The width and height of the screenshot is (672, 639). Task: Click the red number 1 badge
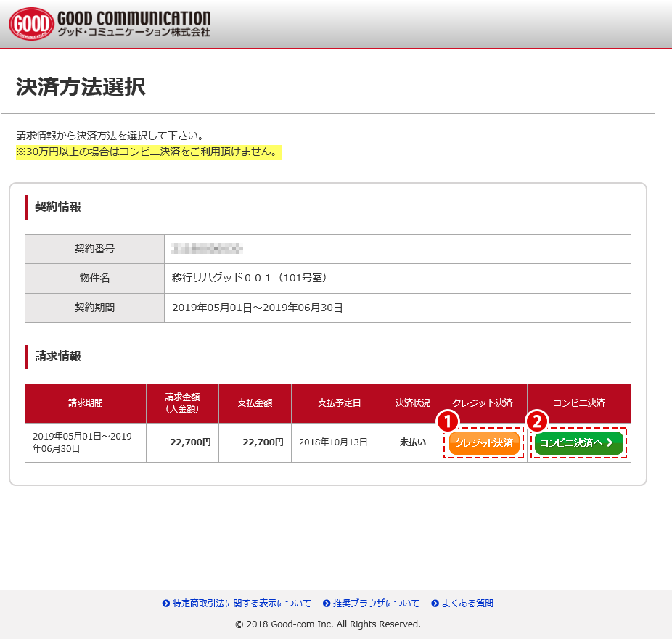pos(448,421)
